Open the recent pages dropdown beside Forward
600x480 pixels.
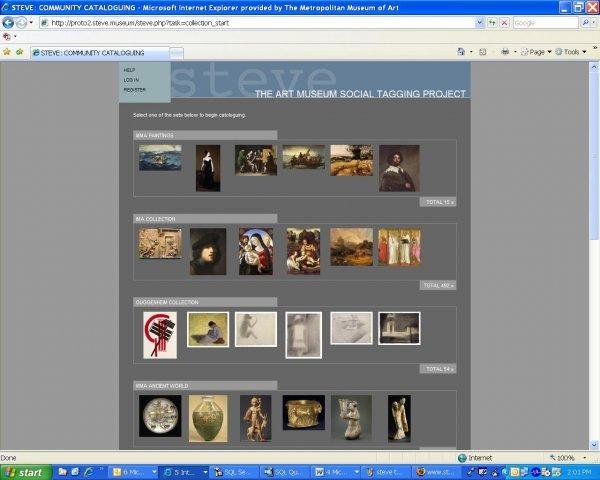pyautogui.click(x=31, y=23)
